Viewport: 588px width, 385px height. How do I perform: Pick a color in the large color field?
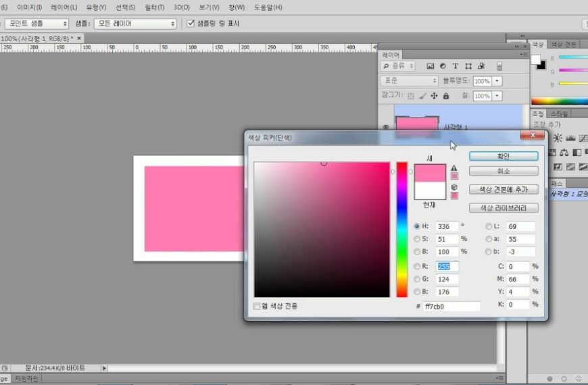point(322,230)
